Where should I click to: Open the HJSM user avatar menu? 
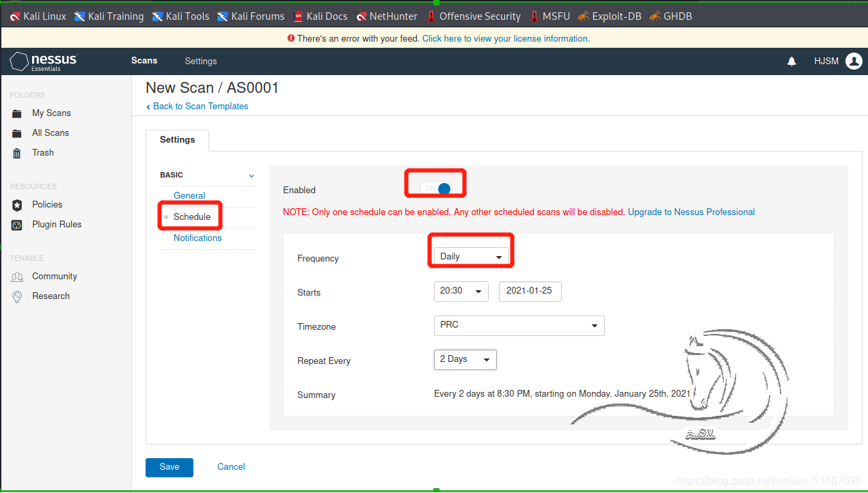pyautogui.click(x=854, y=61)
